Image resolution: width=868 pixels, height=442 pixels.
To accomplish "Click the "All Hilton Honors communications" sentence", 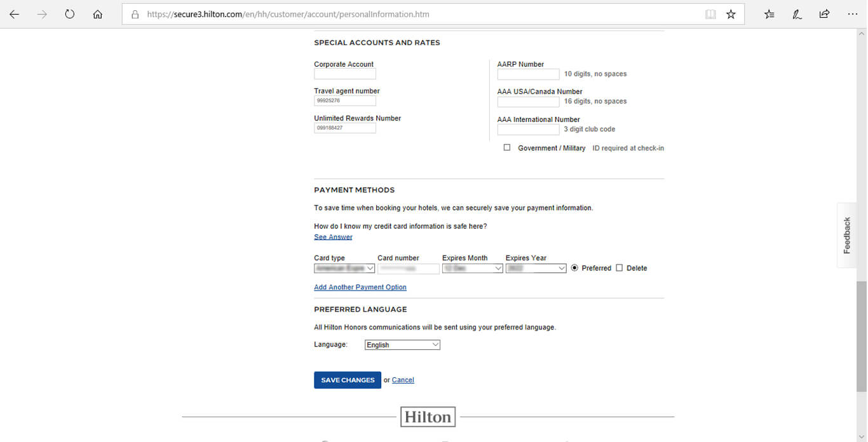I will point(435,328).
